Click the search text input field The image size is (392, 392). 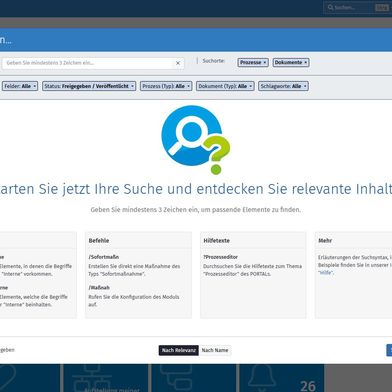click(x=93, y=63)
